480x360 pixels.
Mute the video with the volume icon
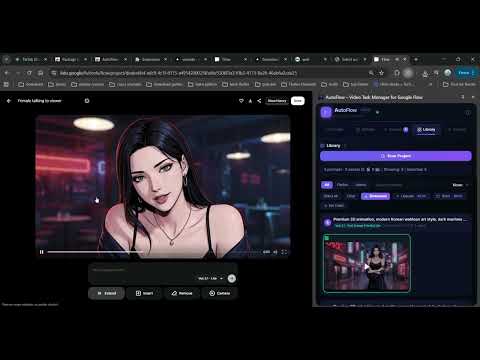point(275,252)
